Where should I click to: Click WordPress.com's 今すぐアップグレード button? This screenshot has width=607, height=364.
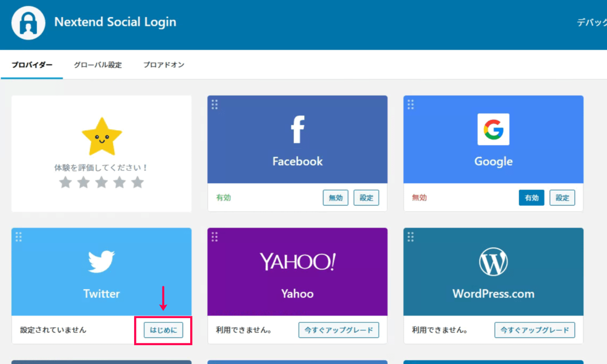coord(534,330)
